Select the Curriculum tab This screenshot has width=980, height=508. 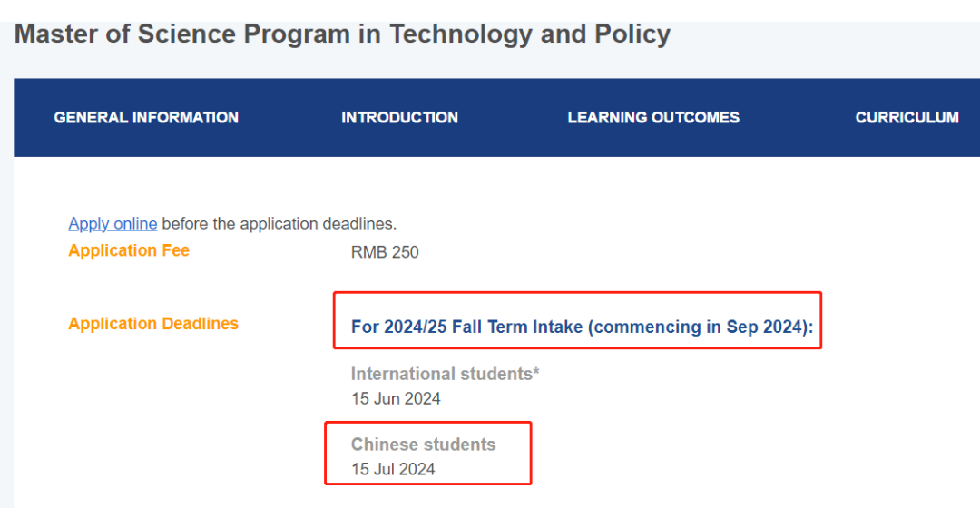coord(906,117)
